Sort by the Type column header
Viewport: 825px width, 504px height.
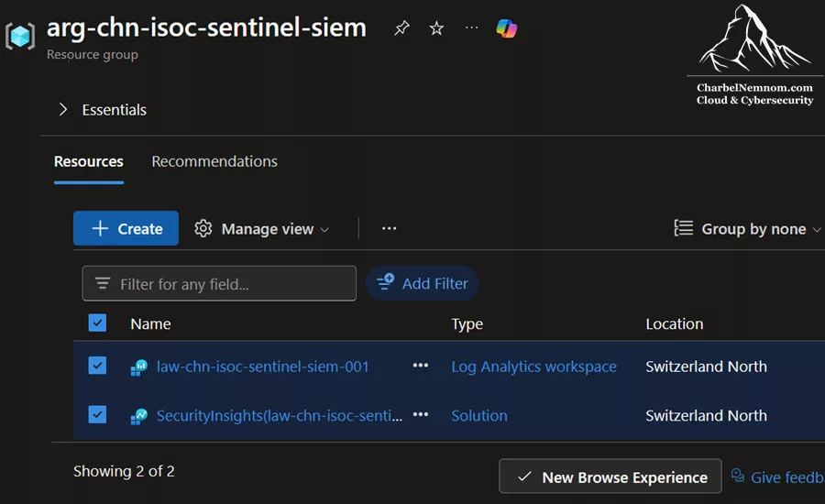coord(467,324)
